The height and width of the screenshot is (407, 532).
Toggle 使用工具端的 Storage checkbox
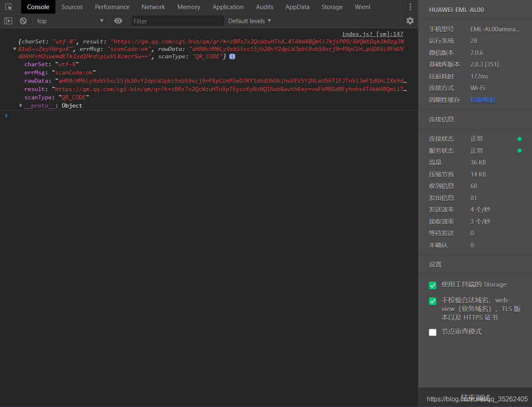(x=433, y=285)
